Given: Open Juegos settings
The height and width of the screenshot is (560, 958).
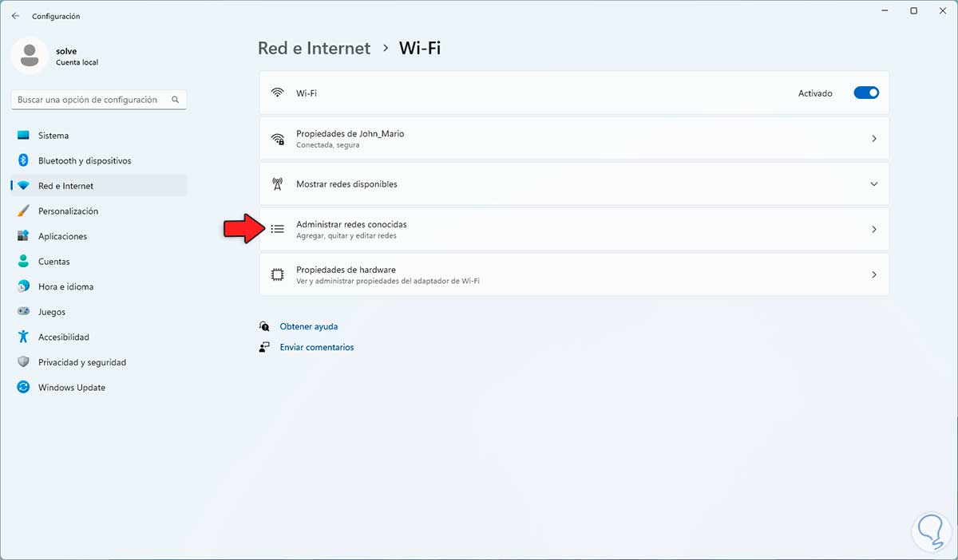Looking at the screenshot, I should click(x=99, y=312).
